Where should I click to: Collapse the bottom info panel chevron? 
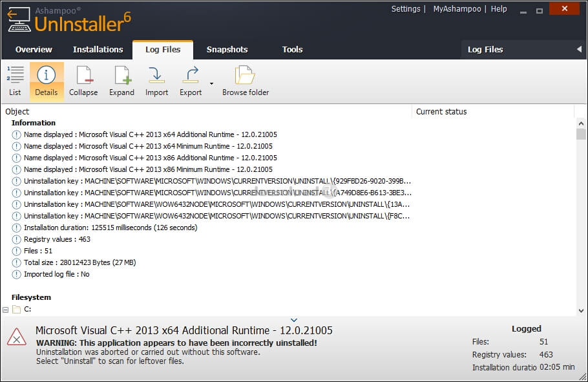[294, 320]
